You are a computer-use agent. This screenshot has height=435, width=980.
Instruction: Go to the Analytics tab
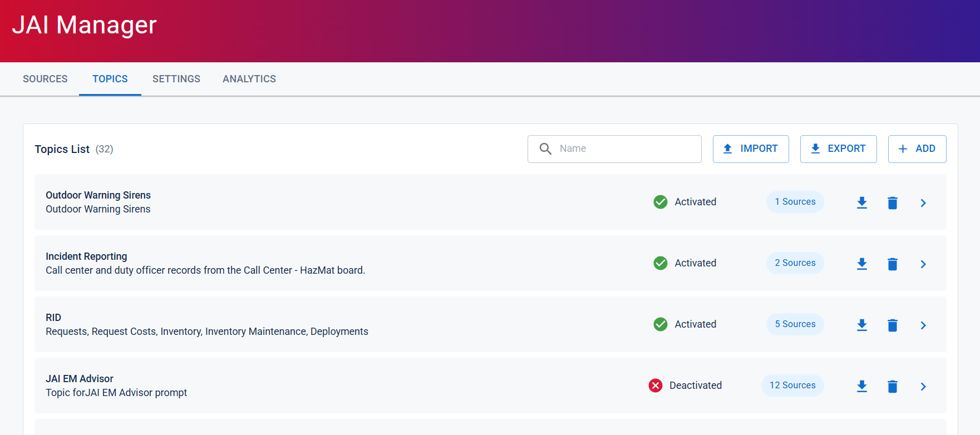click(x=249, y=79)
